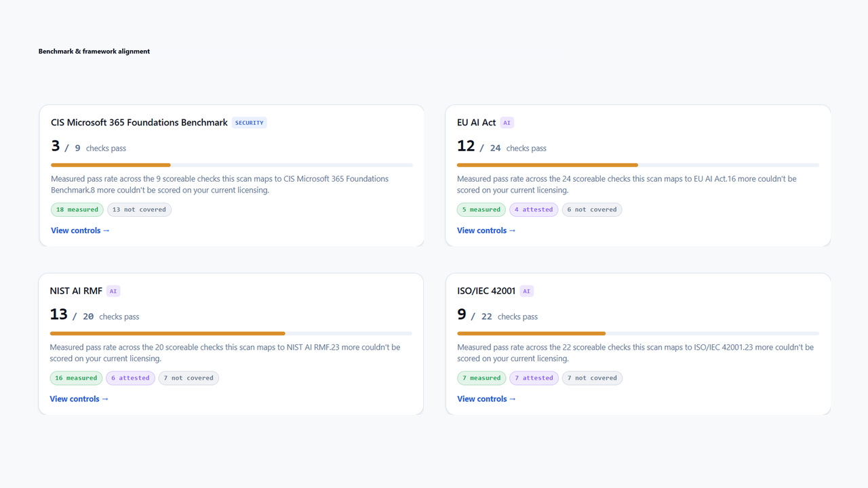Click the '3 / 9 checks pass' score
Screen dimensions: 868x488
(x=89, y=146)
